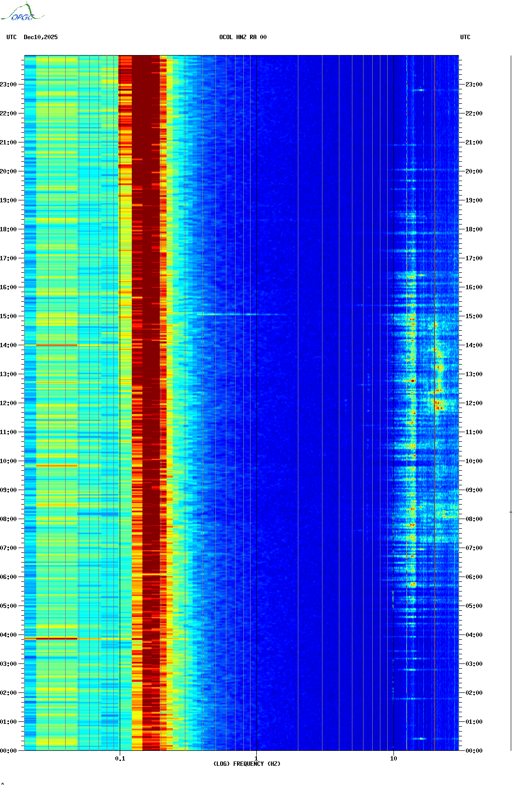This screenshot has width=532, height=789.
Task: Click the 12:00 label on right time axis
Action: click(474, 403)
